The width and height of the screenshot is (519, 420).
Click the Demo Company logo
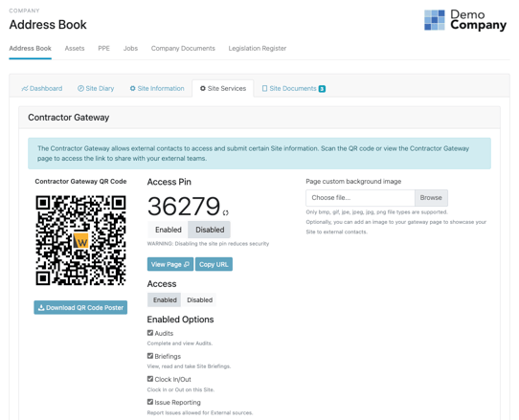[465, 20]
